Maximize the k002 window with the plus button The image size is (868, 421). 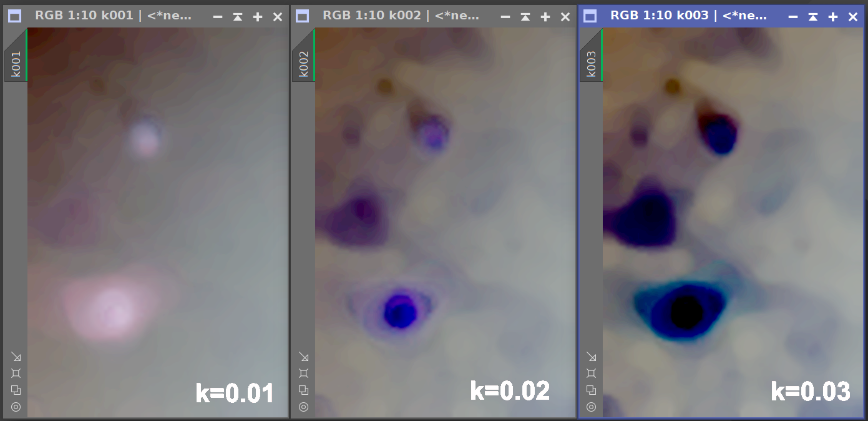click(x=545, y=17)
